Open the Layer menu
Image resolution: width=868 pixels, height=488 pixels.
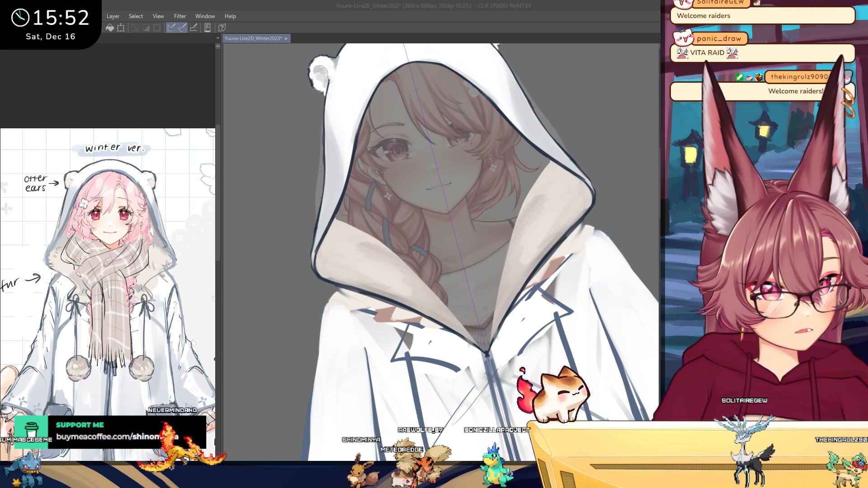[x=113, y=16]
